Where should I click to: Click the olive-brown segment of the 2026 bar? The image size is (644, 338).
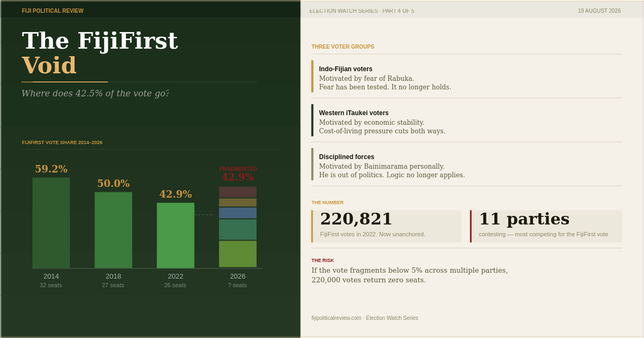(x=238, y=203)
